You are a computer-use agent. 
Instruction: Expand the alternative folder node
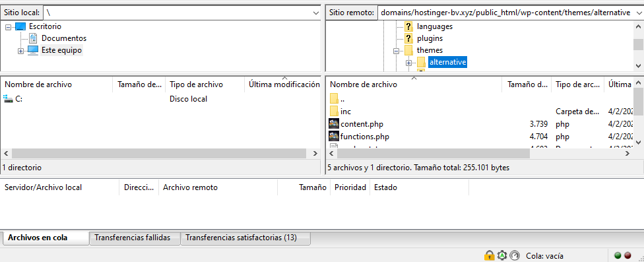[x=408, y=63]
